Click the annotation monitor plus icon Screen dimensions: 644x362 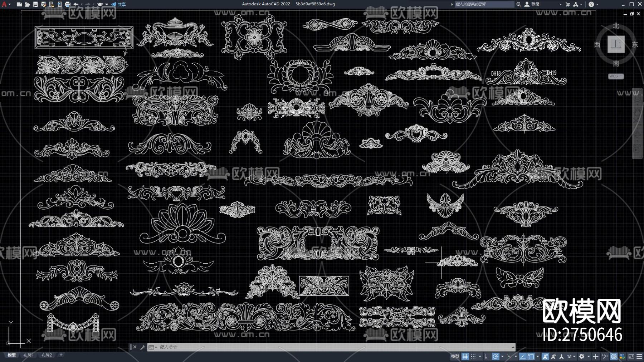pos(596,357)
